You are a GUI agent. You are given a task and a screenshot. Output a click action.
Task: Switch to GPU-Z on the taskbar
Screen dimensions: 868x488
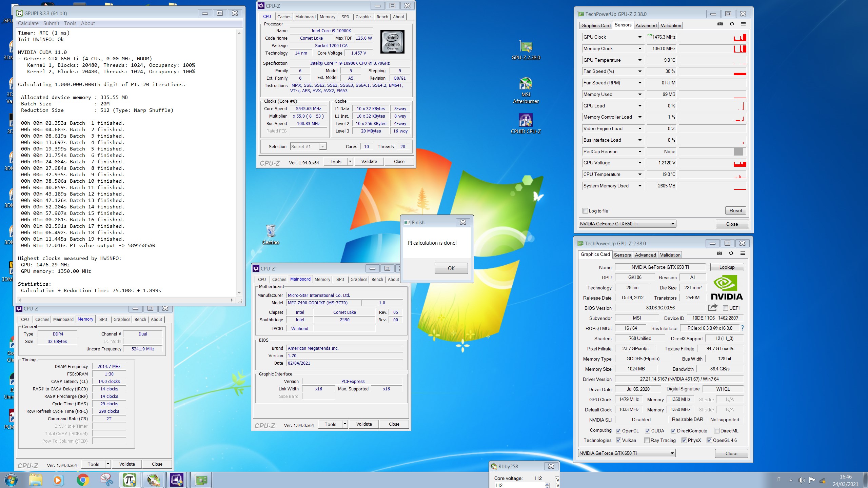[x=201, y=480]
